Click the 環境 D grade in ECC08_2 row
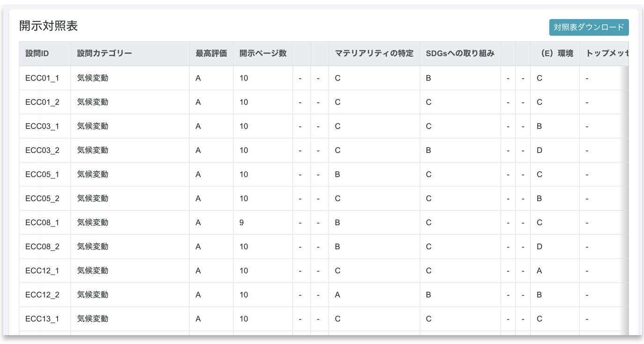The image size is (644, 344). (539, 247)
